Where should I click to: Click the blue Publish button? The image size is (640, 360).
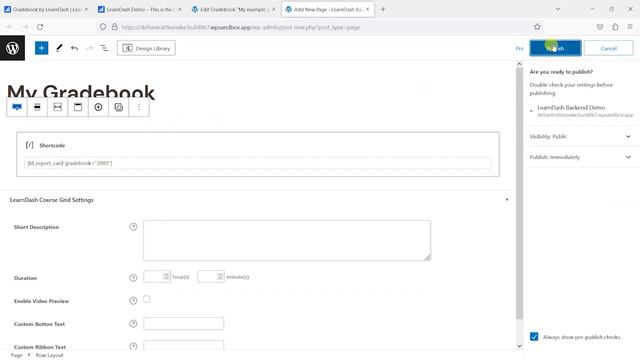[555, 48]
